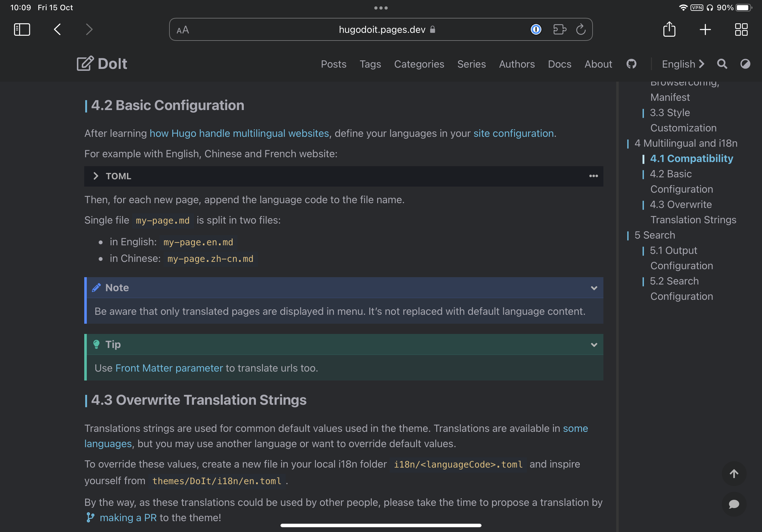Show the tab overview grid

point(742,30)
